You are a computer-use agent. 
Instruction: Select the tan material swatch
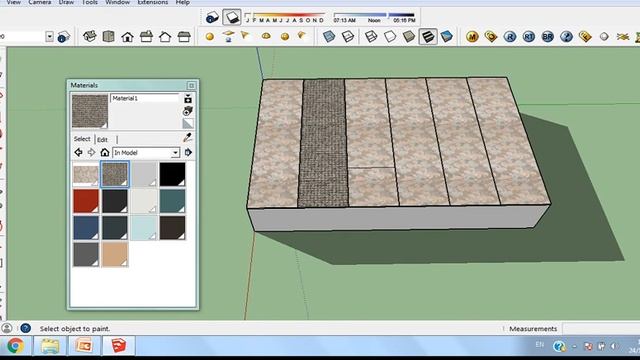[115, 254]
